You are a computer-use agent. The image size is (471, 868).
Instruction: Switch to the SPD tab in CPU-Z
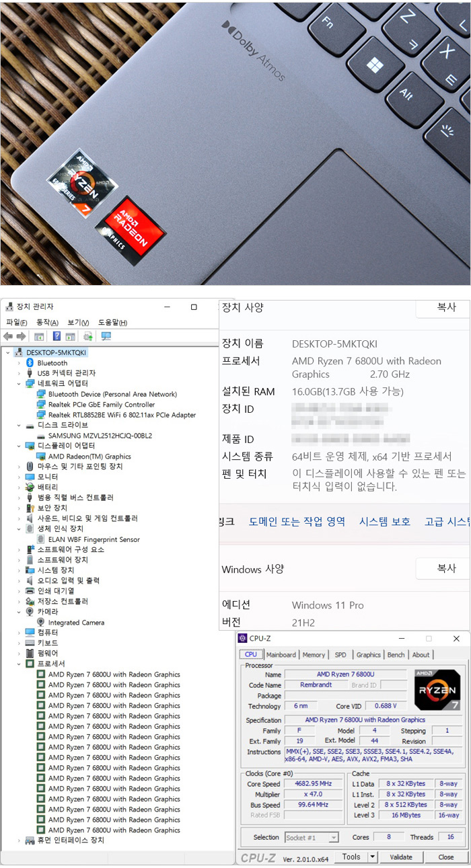point(340,655)
